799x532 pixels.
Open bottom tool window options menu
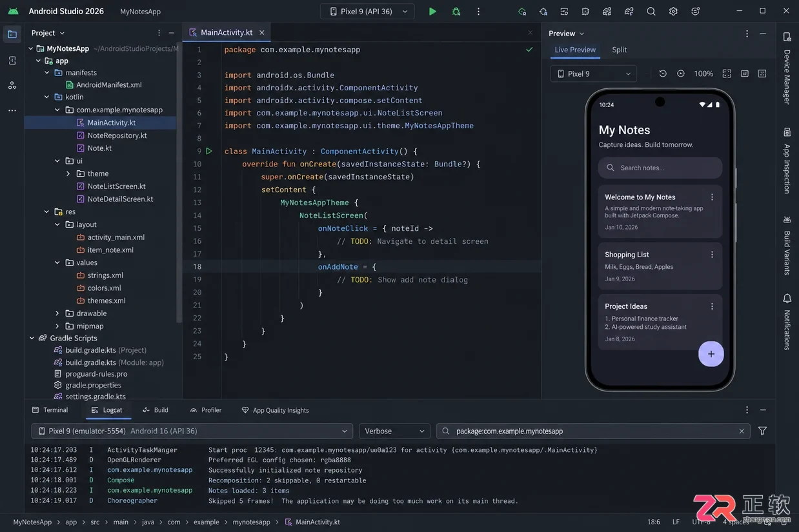(747, 410)
